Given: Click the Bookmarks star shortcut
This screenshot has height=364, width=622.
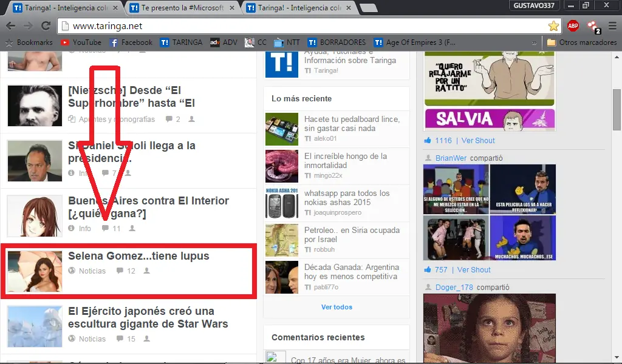Looking at the screenshot, I should (x=29, y=42).
